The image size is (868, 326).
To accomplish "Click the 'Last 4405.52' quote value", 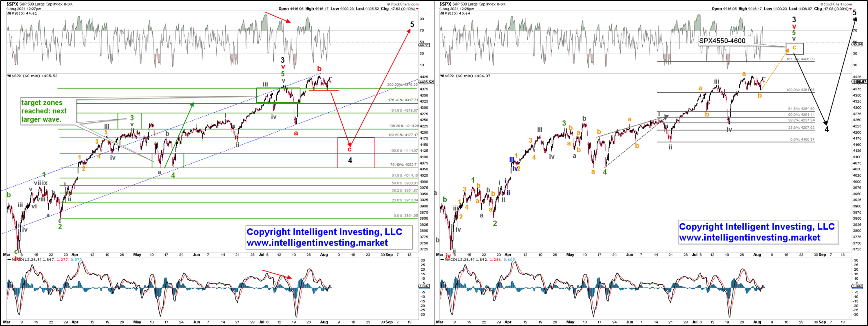I will [366, 9].
